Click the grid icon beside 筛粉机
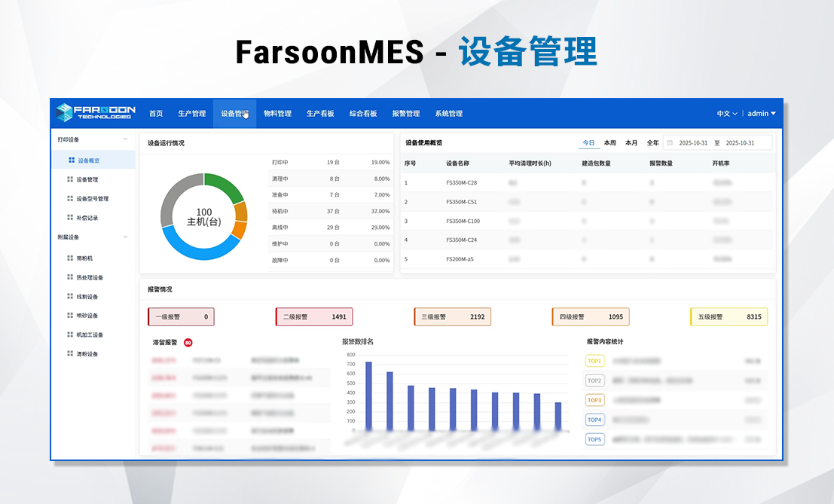Screen dimensions: 834x504 [69, 258]
